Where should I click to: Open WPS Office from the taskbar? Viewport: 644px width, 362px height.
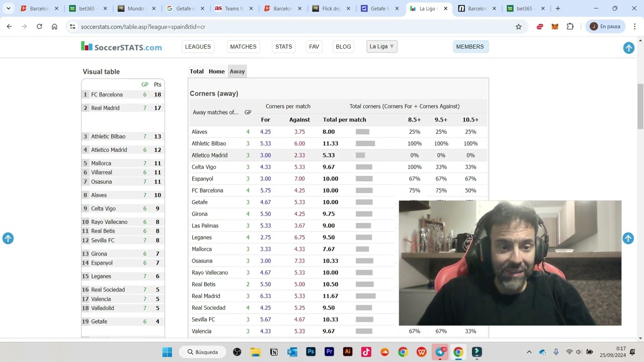tap(421, 352)
